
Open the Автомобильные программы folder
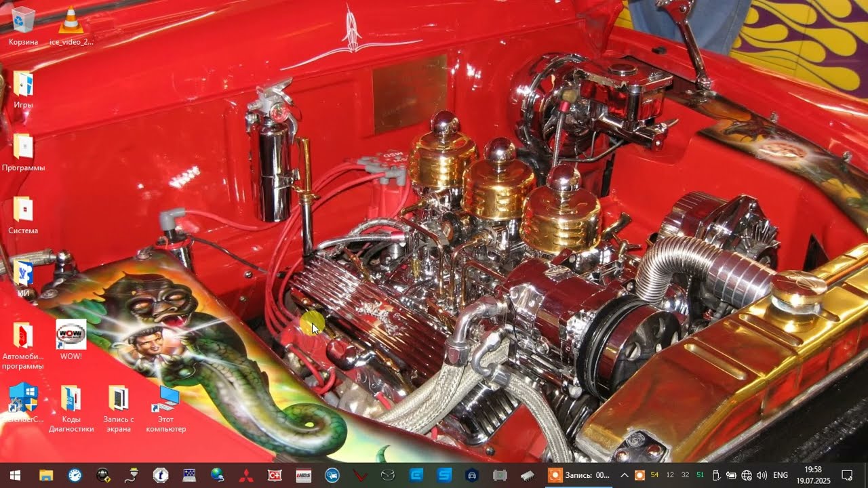[x=23, y=346]
